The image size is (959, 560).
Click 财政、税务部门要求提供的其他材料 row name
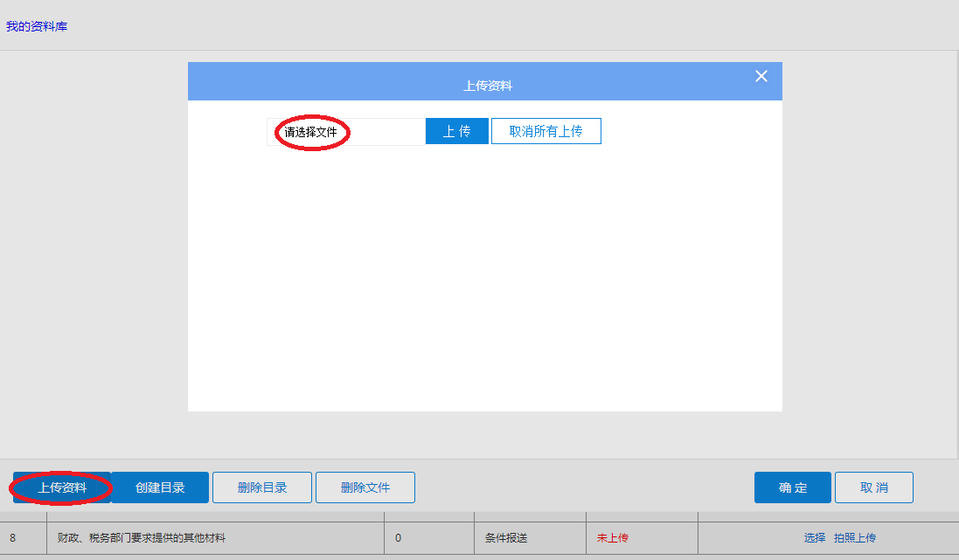[x=141, y=538]
